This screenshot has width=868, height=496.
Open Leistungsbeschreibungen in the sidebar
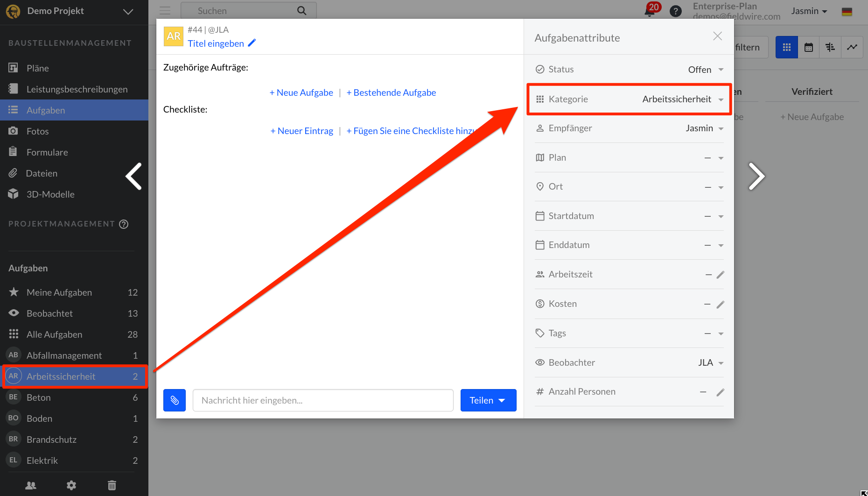tap(74, 89)
